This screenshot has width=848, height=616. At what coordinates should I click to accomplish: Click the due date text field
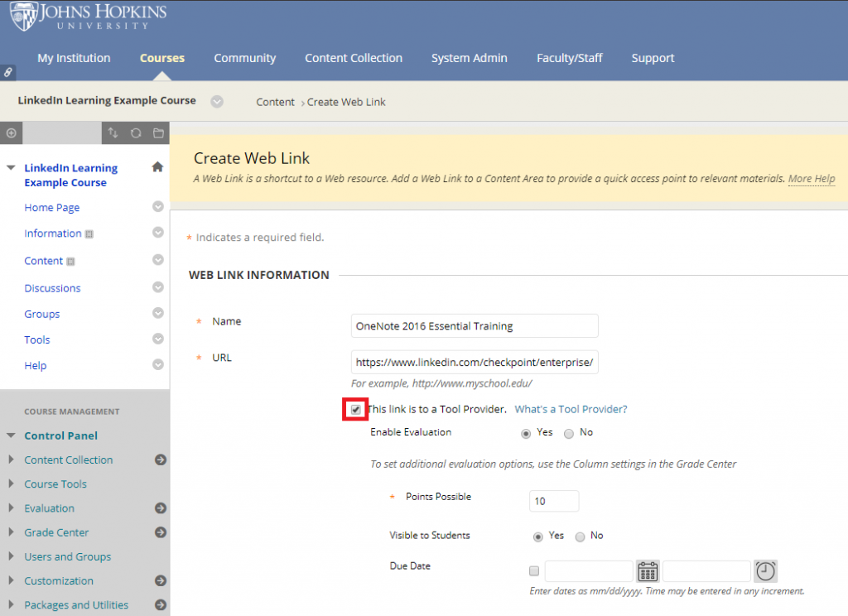(x=589, y=571)
